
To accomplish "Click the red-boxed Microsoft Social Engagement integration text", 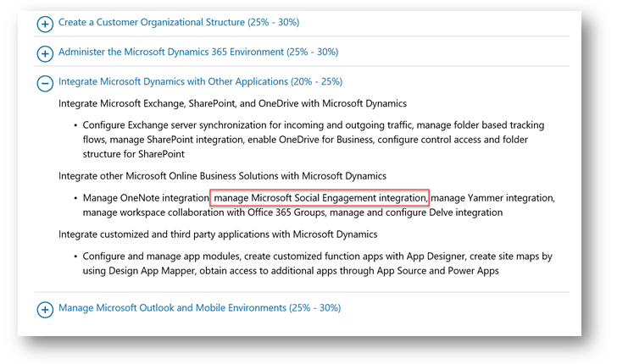I will tap(320, 198).
